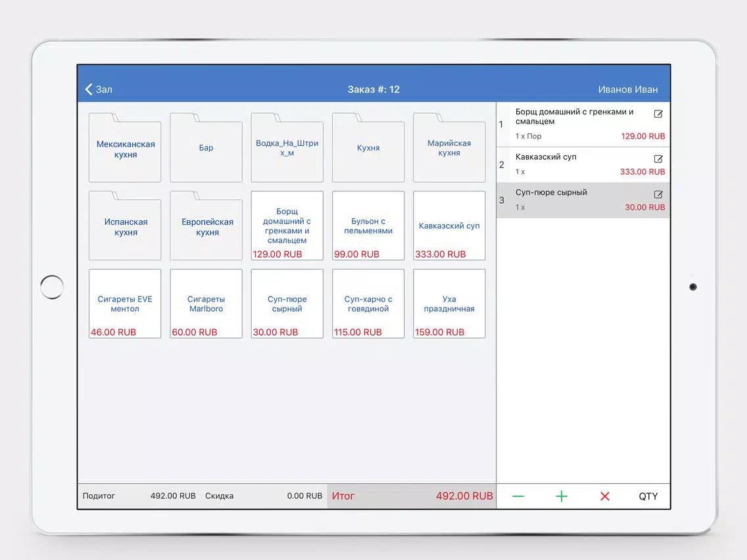Tap the Зал back label
The height and width of the screenshot is (560, 747).
click(x=104, y=89)
